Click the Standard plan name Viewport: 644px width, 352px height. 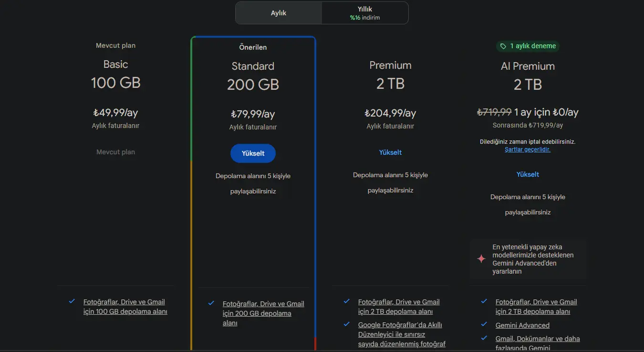[x=253, y=66]
